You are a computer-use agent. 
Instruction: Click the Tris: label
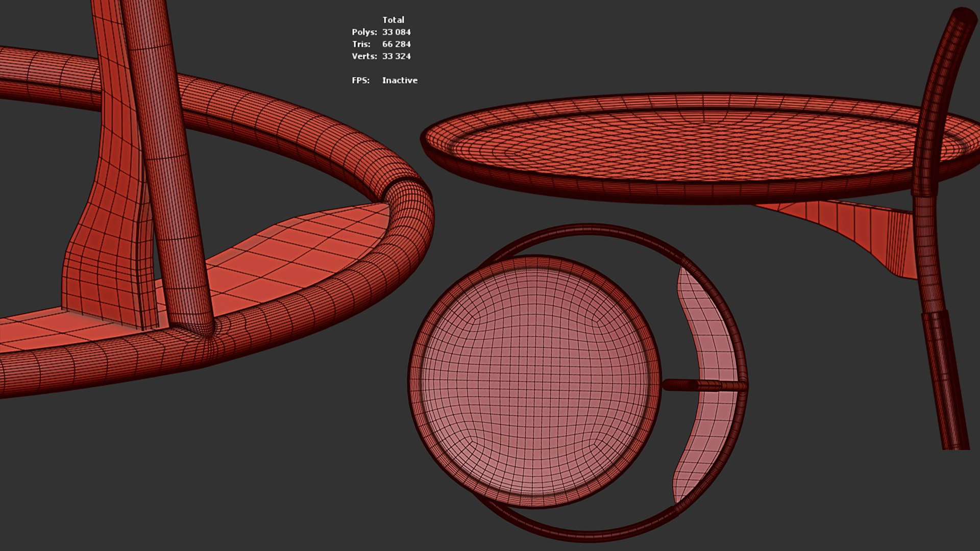tap(361, 44)
